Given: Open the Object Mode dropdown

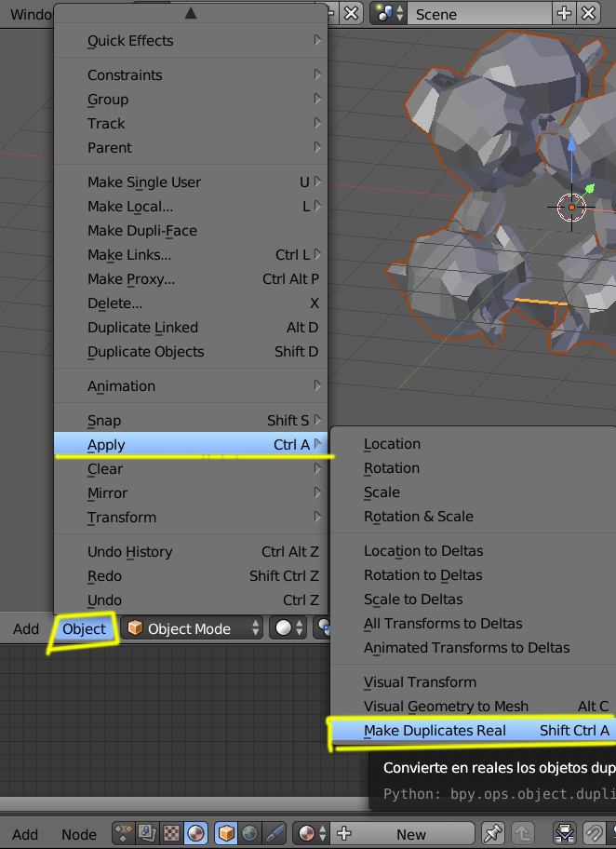Looking at the screenshot, I should pyautogui.click(x=192, y=628).
